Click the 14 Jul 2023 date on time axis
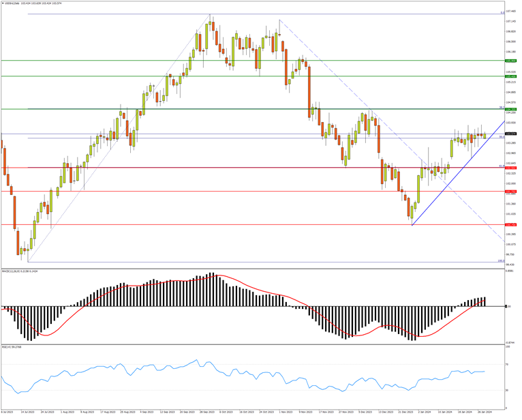 click(x=28, y=412)
